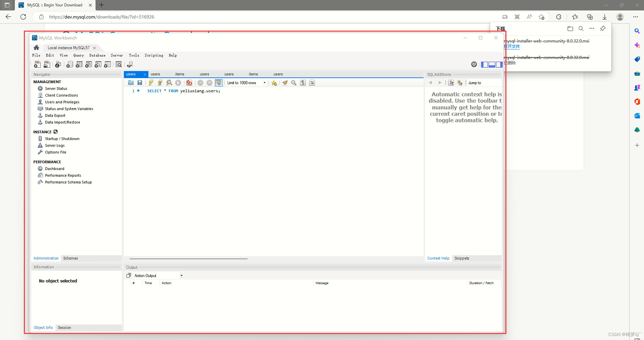Go back in context help history
The height and width of the screenshot is (340, 644).
[430, 83]
